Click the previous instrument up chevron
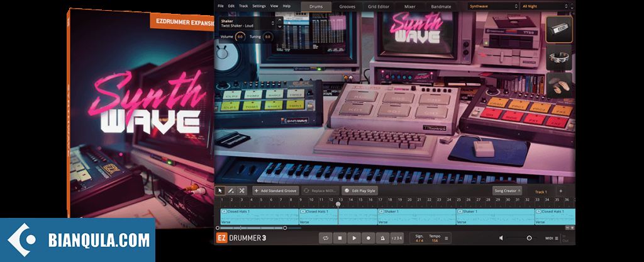The width and height of the screenshot is (644, 262). pyautogui.click(x=280, y=20)
